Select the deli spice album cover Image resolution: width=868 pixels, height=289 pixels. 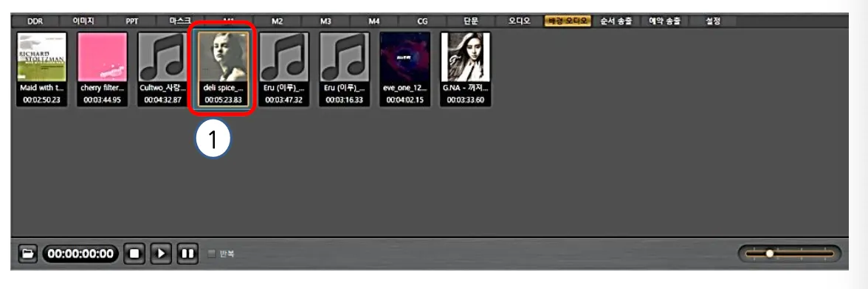pos(223,57)
